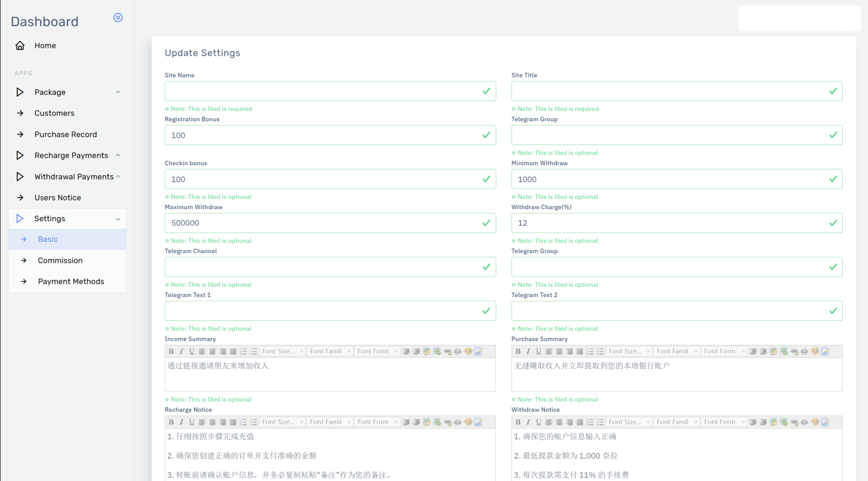
Task: Click Bold in Income Summary toolbar
Action: (171, 351)
